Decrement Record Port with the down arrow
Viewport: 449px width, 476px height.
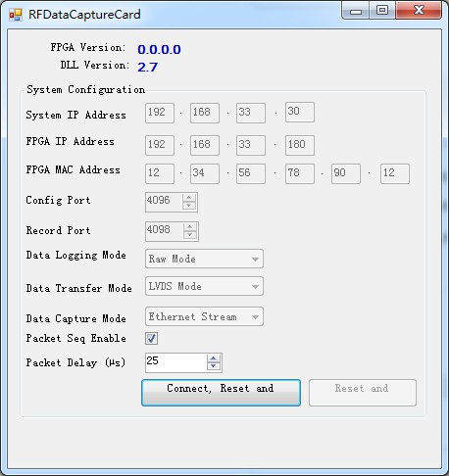(190, 235)
